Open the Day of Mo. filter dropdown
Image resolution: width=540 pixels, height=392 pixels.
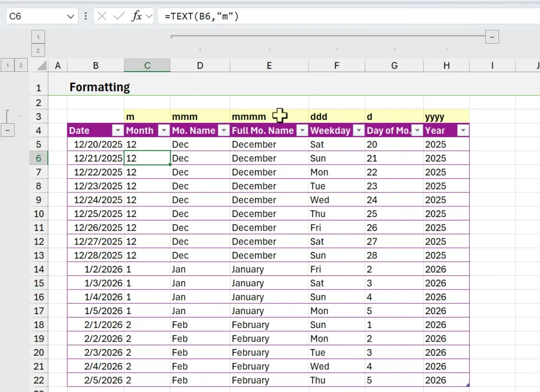point(417,130)
